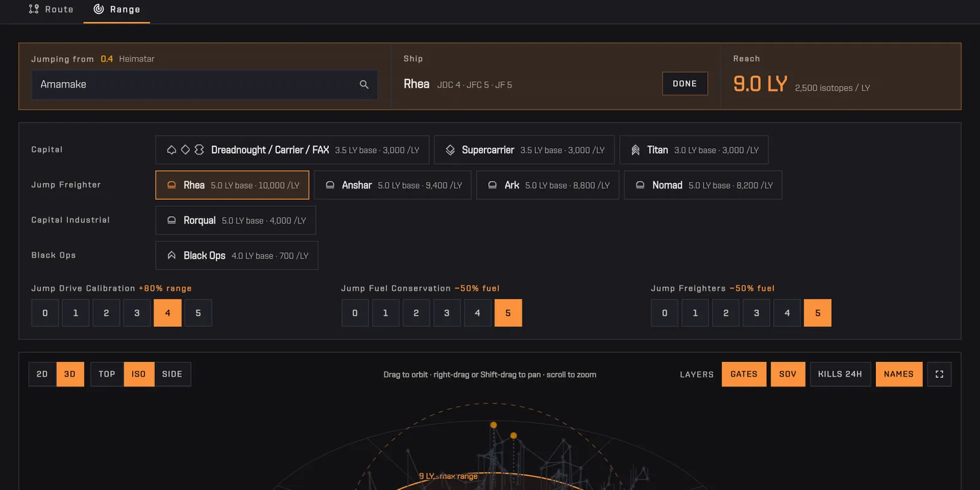Select the Titan ship class

click(x=694, y=150)
